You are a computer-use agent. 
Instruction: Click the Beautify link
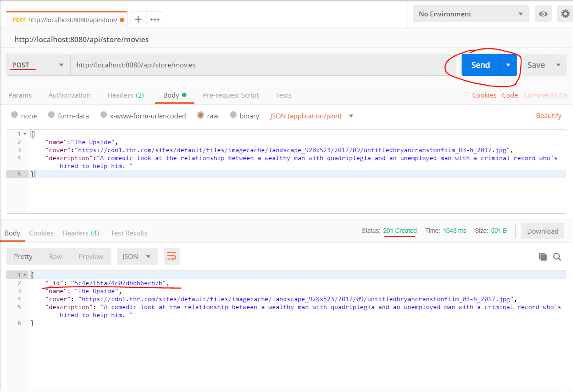pos(549,115)
